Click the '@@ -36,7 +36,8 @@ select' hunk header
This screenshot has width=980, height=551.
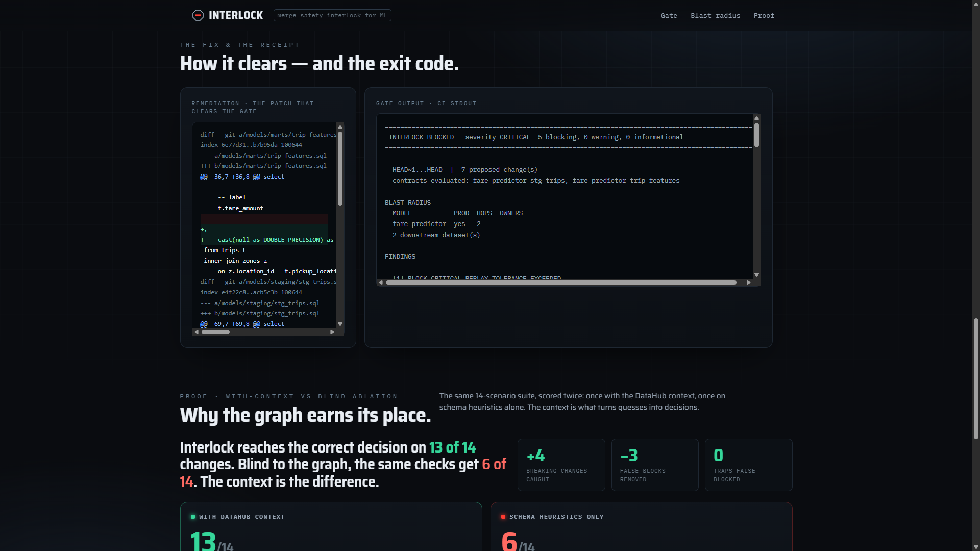tap(242, 177)
